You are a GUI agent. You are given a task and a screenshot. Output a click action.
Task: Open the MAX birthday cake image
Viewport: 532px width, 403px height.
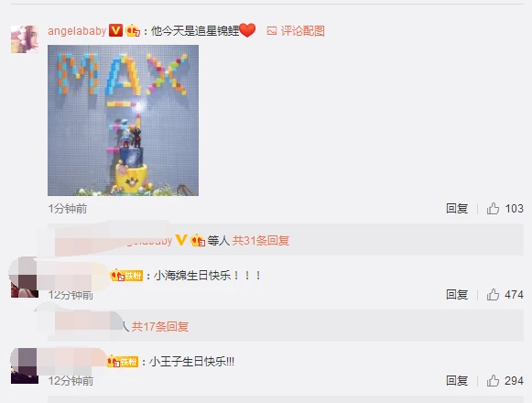[x=124, y=121]
